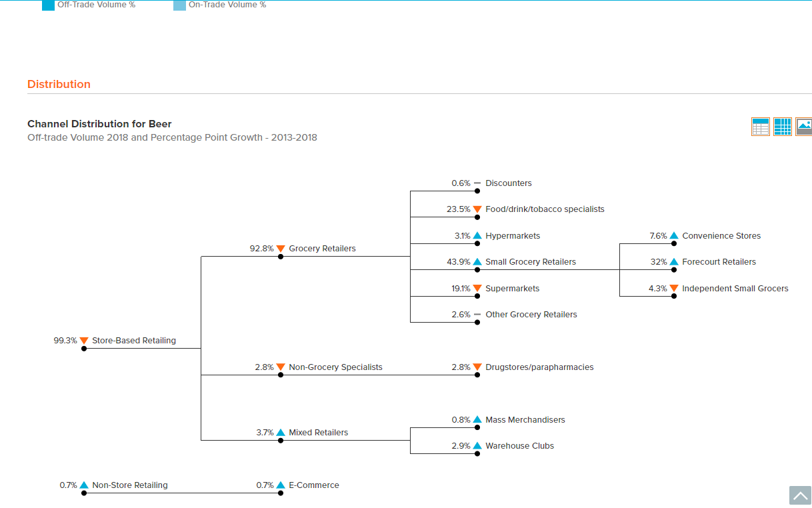Click the On-Trade Volume % legend label
This screenshot has width=812, height=508.
(227, 5)
